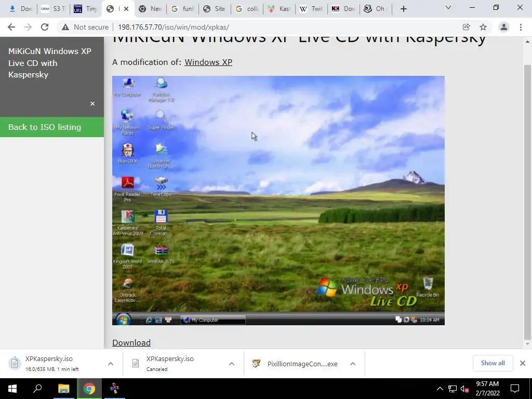
Task: Open File Explorer from taskbar
Action: point(63,389)
